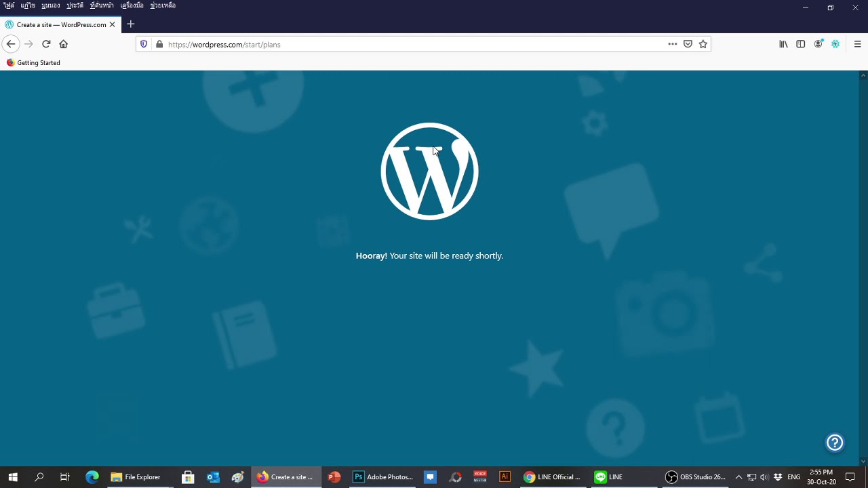The image size is (868, 488).
Task: Select the Create a site — WordPress.com tab
Action: tap(61, 24)
